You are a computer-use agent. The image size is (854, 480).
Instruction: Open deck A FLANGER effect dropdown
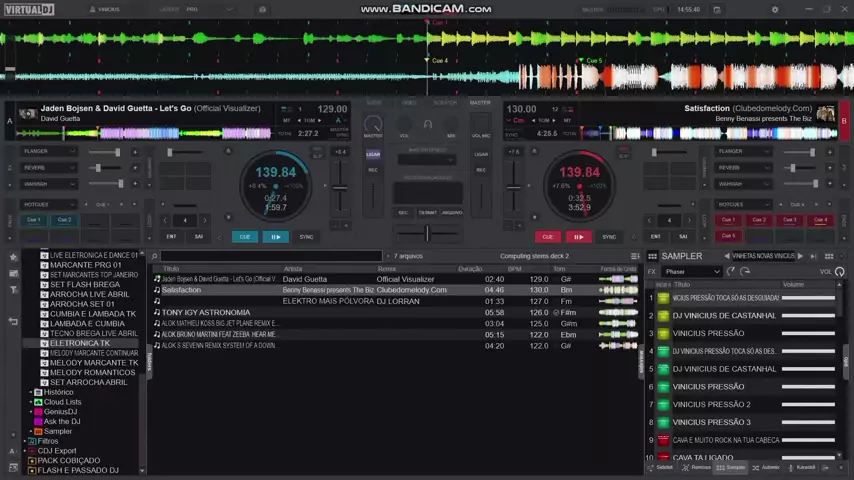tap(48, 151)
